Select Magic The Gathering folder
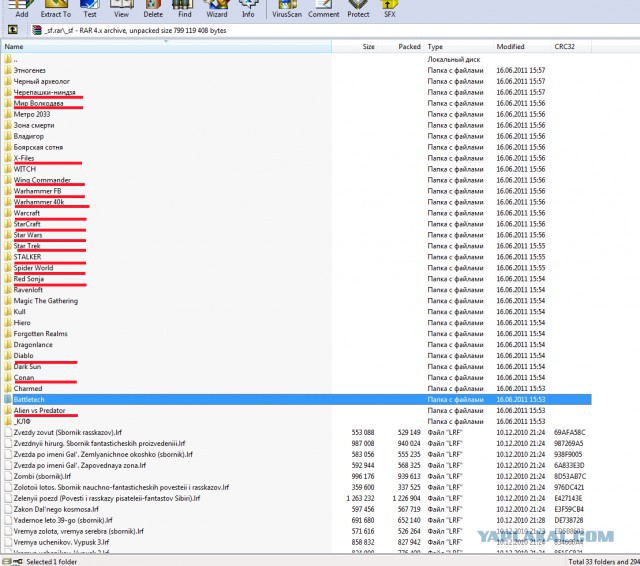 tap(297, 301)
